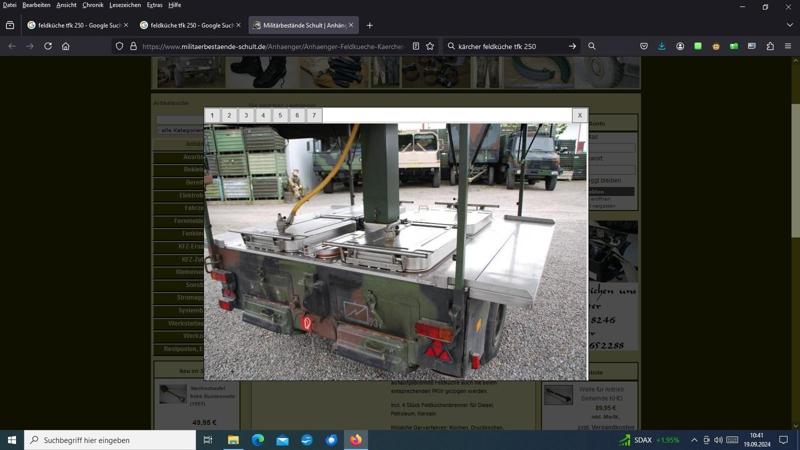The image size is (800, 450).
Task: Open the Pocket save icon
Action: pyautogui.click(x=644, y=46)
